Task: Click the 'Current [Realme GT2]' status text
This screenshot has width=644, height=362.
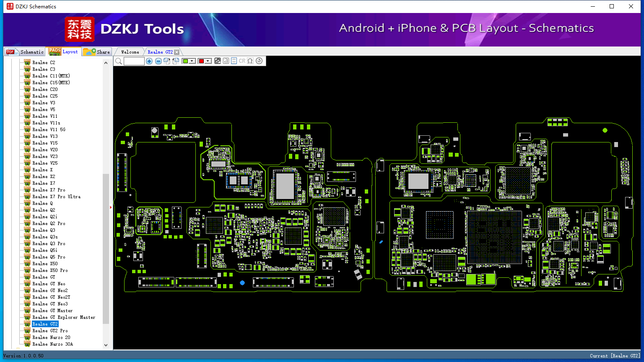Action: (x=615, y=356)
